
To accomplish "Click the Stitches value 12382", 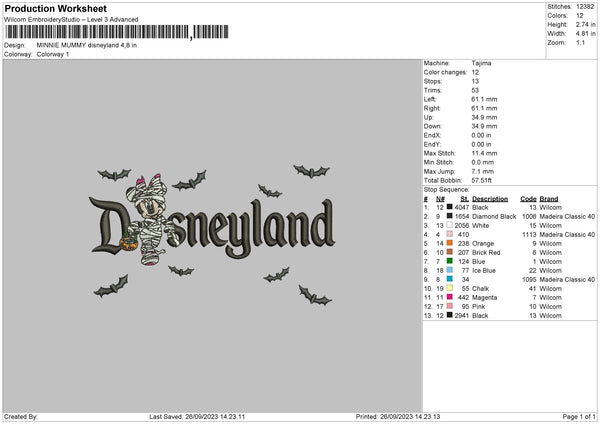I will coord(585,7).
